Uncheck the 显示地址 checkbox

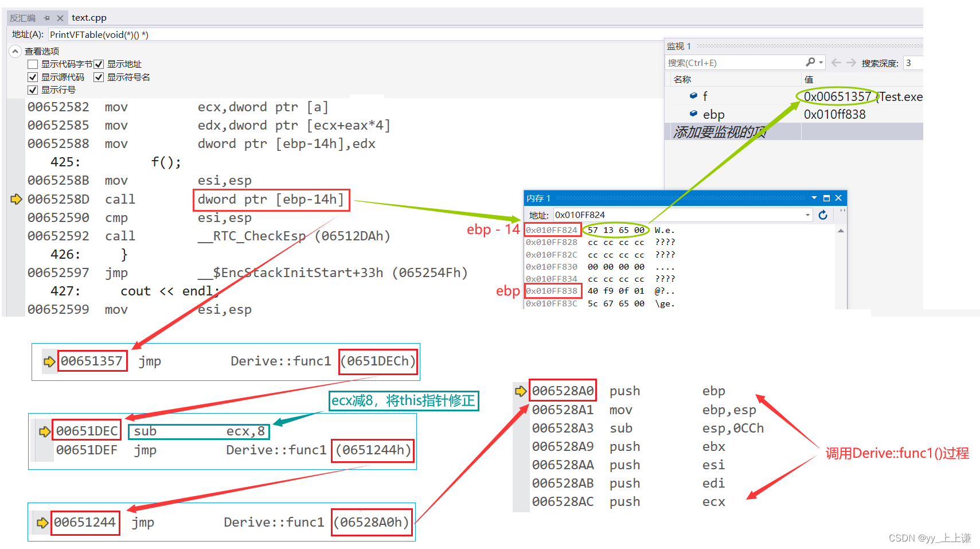(x=99, y=64)
